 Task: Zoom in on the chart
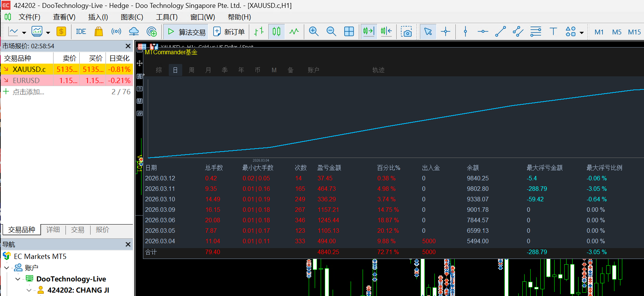pyautogui.click(x=314, y=31)
